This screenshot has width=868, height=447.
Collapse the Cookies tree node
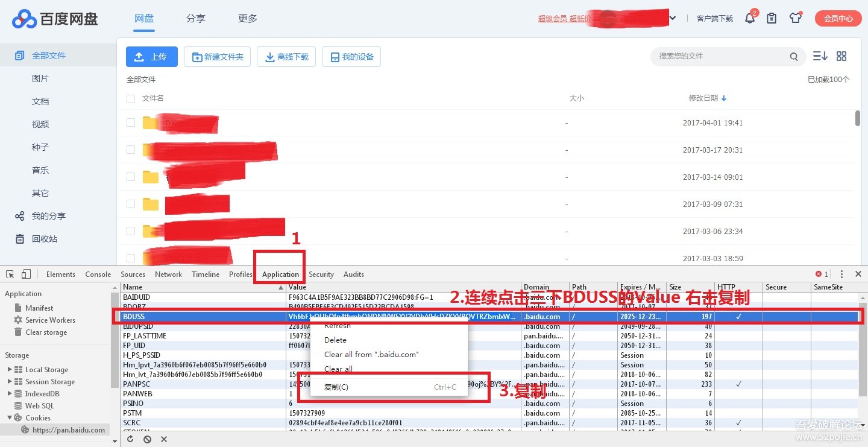click(x=10, y=417)
